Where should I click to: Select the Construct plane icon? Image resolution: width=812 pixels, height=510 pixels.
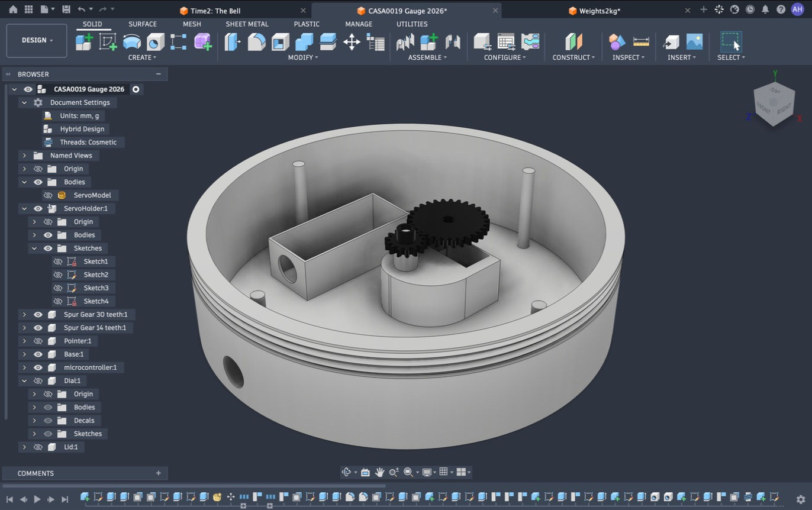click(573, 42)
